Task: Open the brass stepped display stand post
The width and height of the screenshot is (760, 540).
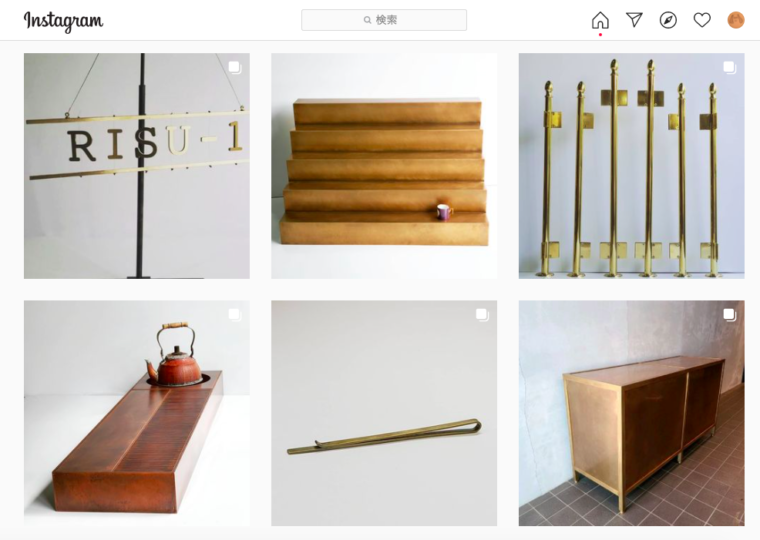Action: (384, 166)
